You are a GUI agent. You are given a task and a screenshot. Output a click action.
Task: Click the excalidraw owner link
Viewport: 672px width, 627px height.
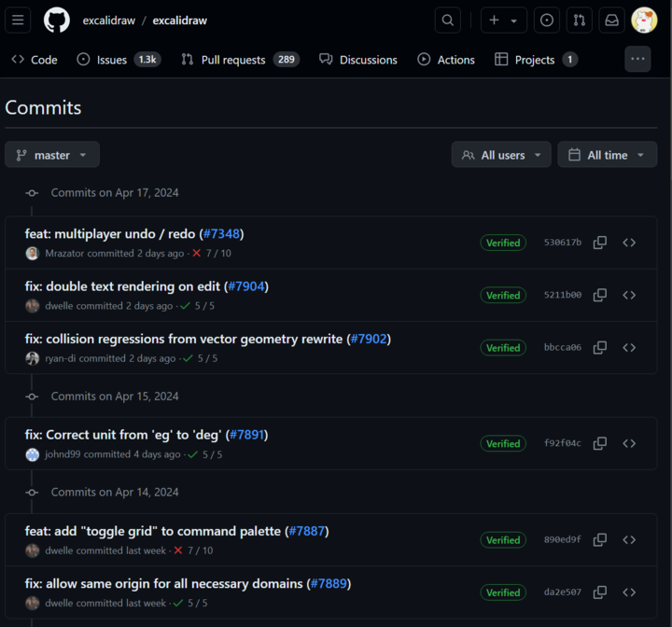click(109, 21)
